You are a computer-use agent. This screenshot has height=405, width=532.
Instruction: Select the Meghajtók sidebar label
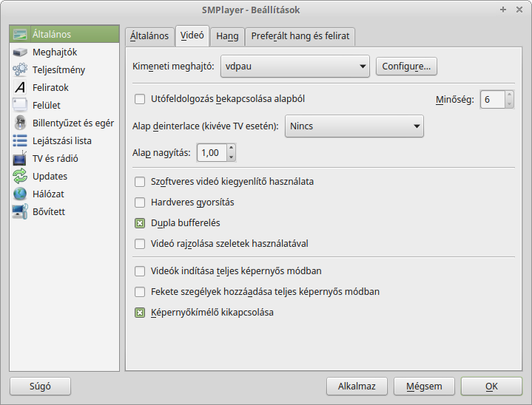(x=55, y=52)
